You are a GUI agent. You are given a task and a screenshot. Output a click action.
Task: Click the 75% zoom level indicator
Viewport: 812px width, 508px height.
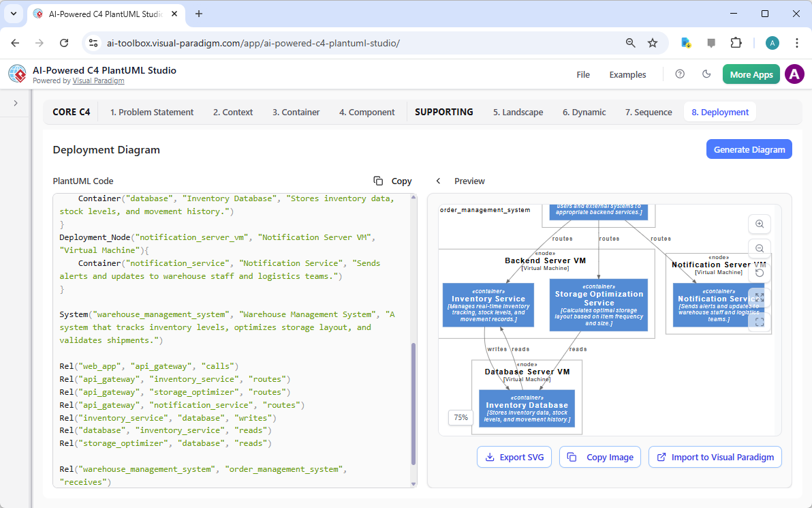(460, 417)
